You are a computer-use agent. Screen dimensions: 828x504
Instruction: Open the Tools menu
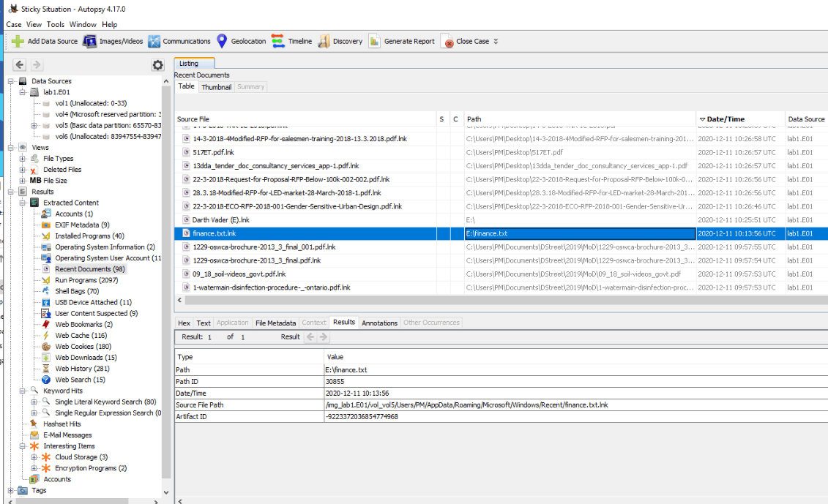[x=56, y=24]
